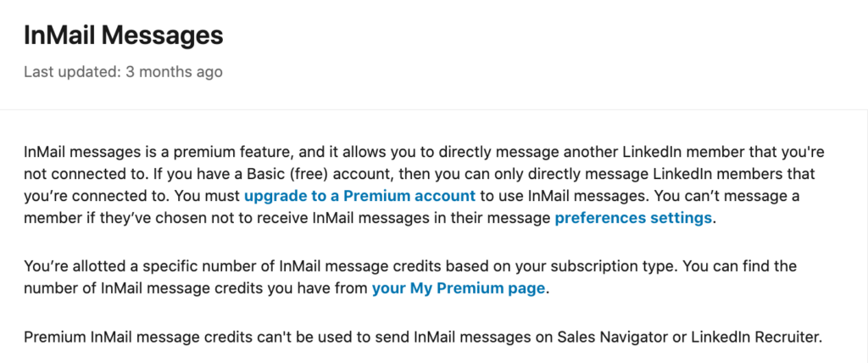The image size is (868, 363).
Task: Click the word "settings" in the preferences link
Action: (679, 218)
